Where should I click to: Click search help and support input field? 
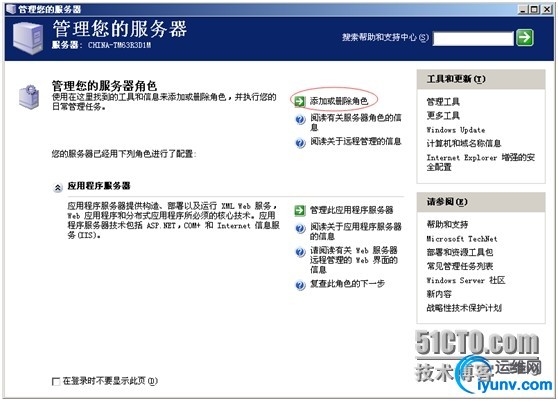(473, 38)
